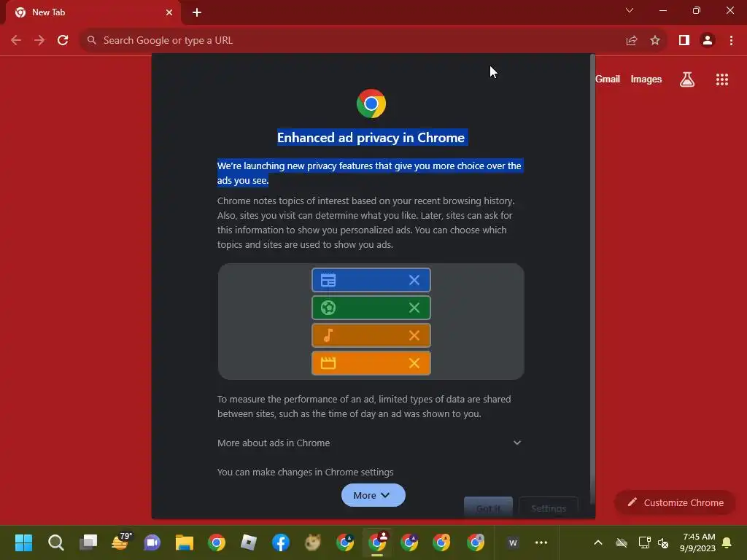Open the Search Labs flask icon
This screenshot has width=747, height=560.
(x=686, y=79)
